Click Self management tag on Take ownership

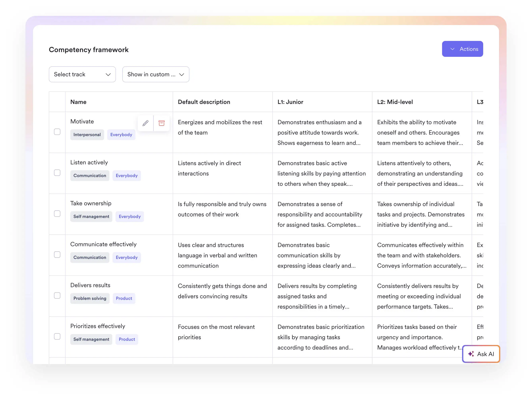[91, 216]
